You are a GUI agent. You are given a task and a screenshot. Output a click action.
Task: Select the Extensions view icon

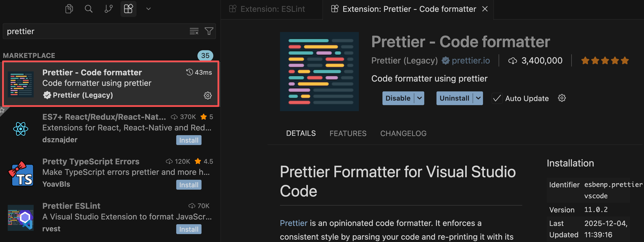coord(128,9)
